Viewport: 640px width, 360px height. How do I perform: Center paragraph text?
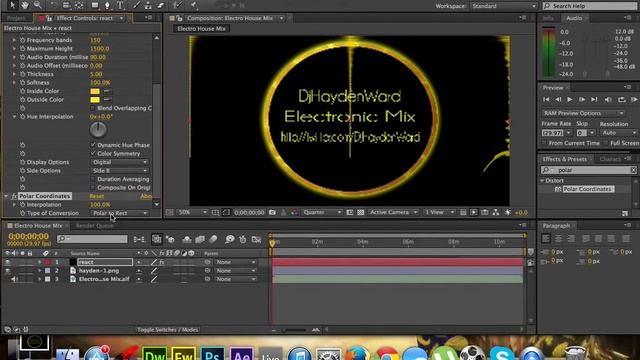558,238
